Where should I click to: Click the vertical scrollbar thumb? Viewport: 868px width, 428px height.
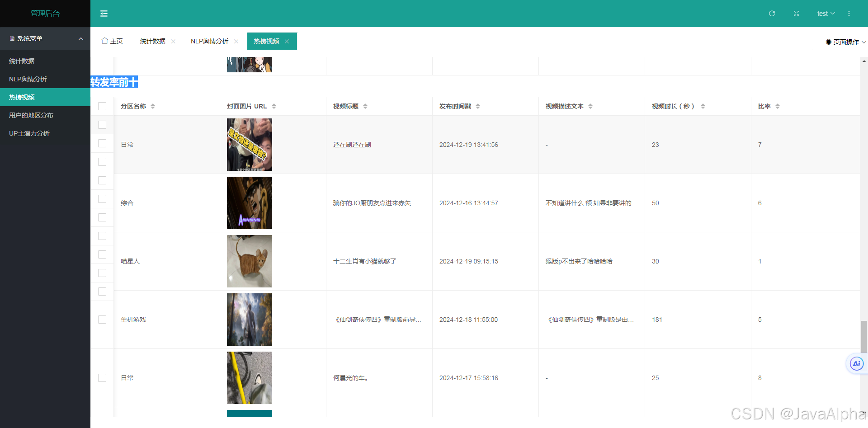864,336
